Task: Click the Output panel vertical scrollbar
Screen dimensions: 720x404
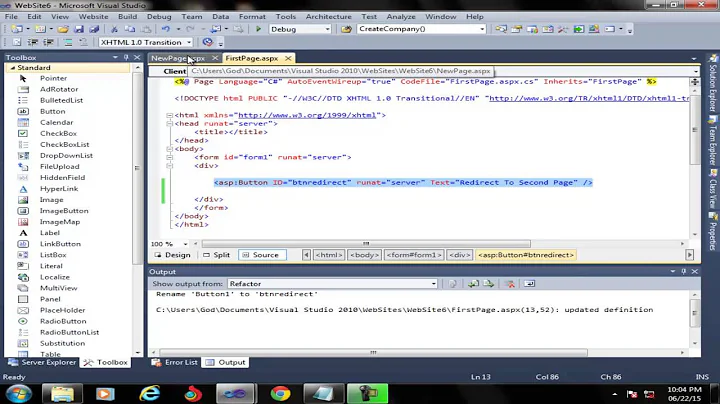Action: (694, 313)
